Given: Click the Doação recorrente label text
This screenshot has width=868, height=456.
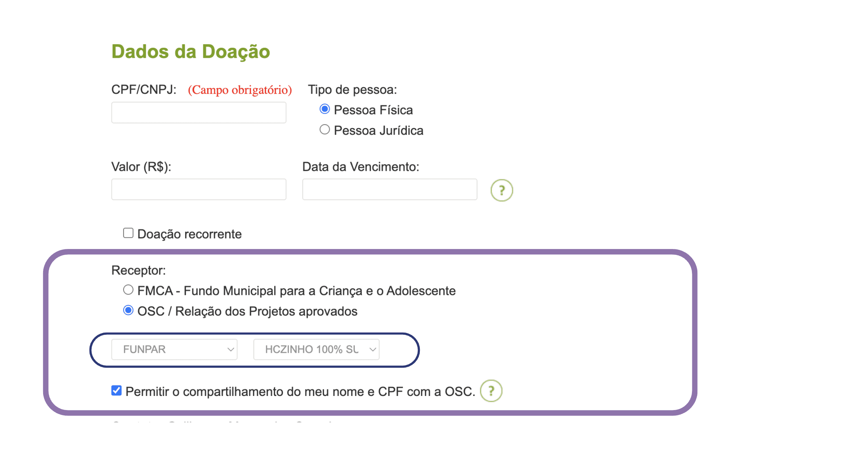Looking at the screenshot, I should click(189, 234).
